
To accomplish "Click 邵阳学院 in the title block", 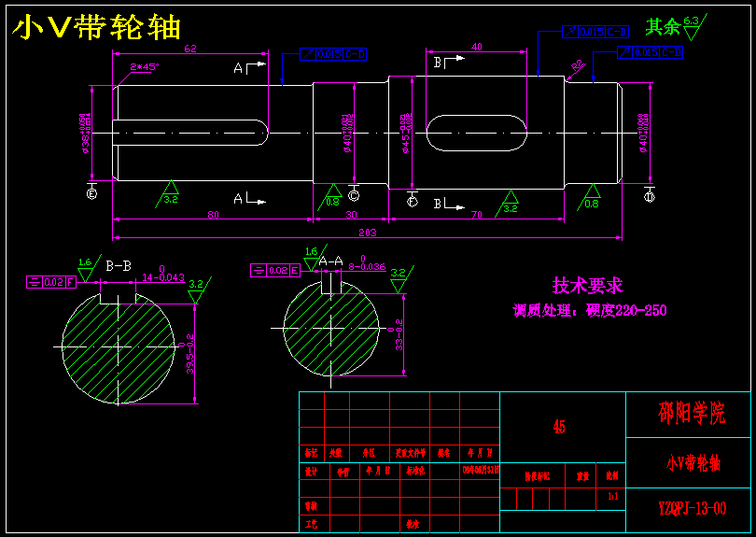I will pyautogui.click(x=691, y=414).
